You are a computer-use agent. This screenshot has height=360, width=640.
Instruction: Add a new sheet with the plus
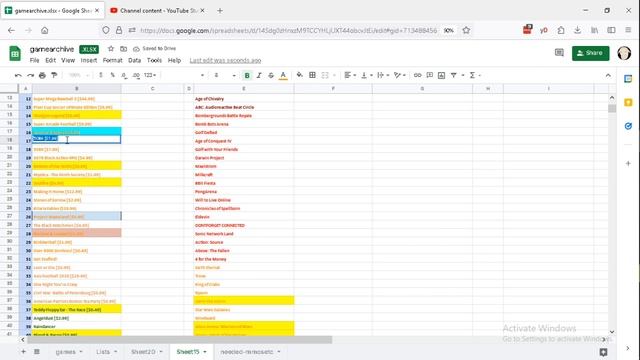pyautogui.click(x=23, y=351)
